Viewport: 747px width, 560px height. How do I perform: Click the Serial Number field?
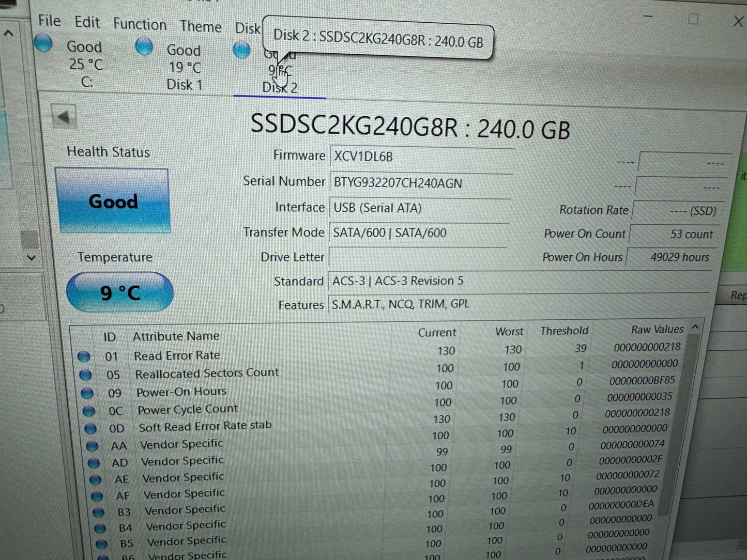421,182
